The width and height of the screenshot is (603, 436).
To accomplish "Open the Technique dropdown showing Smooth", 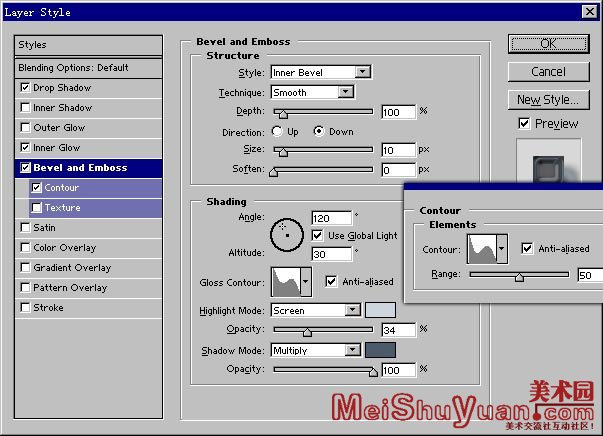I will [x=312, y=92].
